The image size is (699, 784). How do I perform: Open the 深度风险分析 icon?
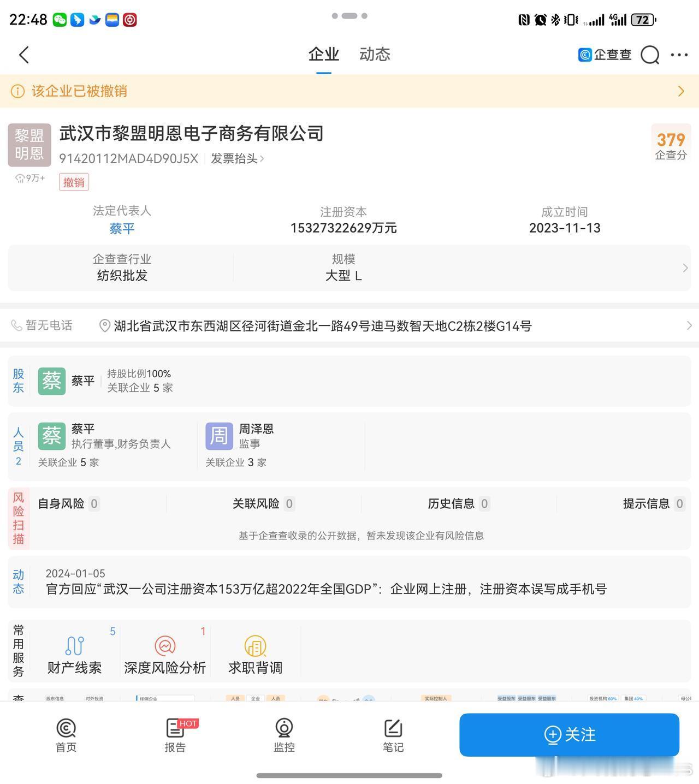click(x=165, y=651)
